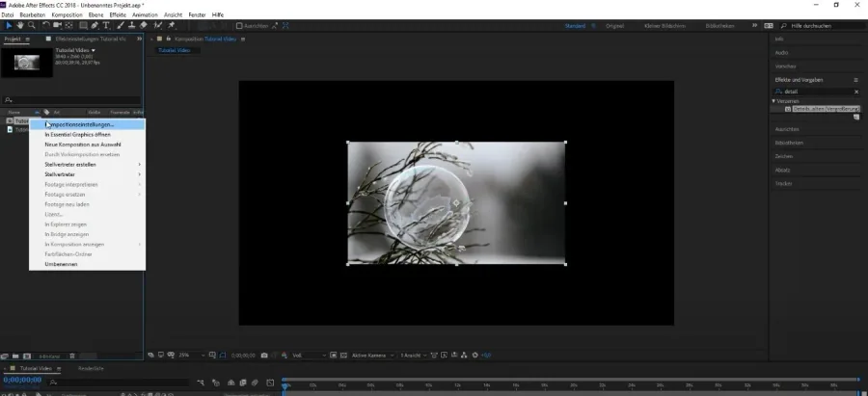Select the Hand tool in toolbar
The height and width of the screenshot is (396, 868).
tap(20, 25)
